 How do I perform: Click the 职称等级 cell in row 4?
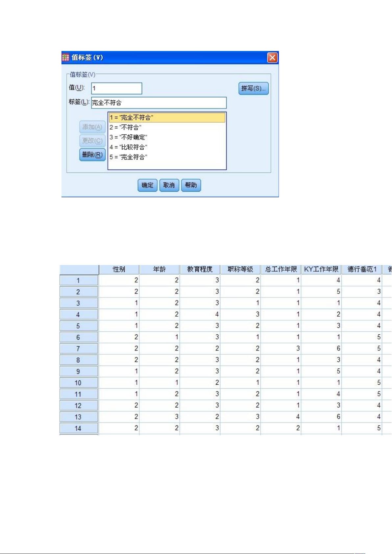240,314
